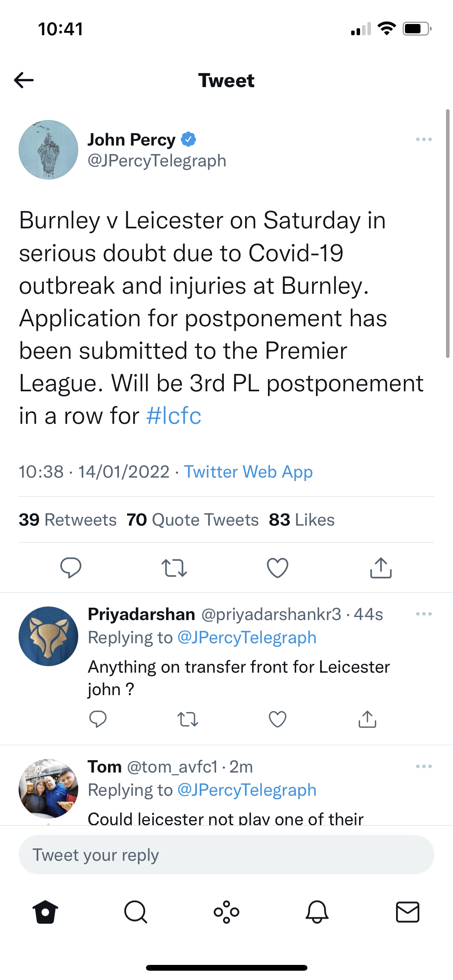Retweet the Burnley v Leicester tweet

(x=174, y=568)
